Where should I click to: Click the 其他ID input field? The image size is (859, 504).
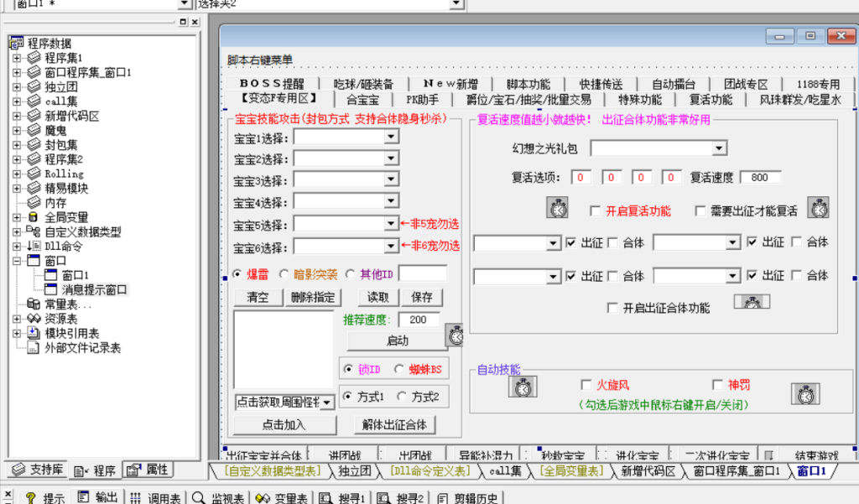(423, 273)
